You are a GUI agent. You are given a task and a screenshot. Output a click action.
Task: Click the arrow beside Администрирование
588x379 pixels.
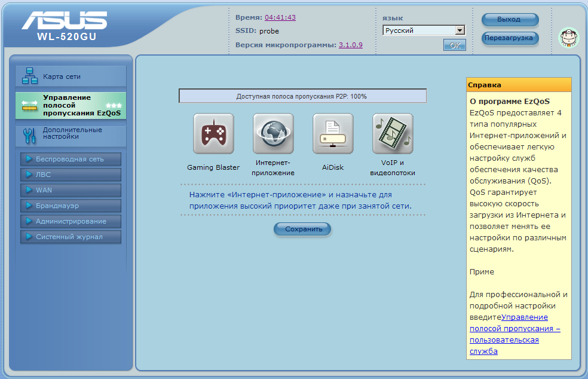[x=29, y=221]
